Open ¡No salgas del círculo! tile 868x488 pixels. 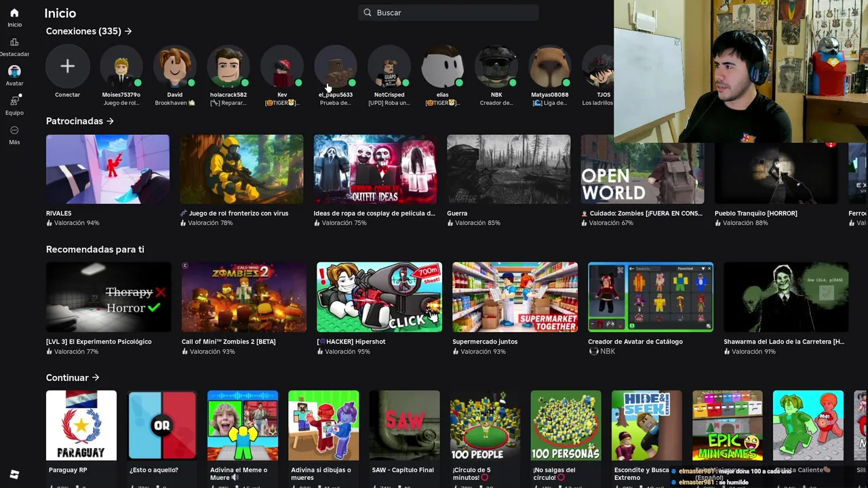pos(566,426)
